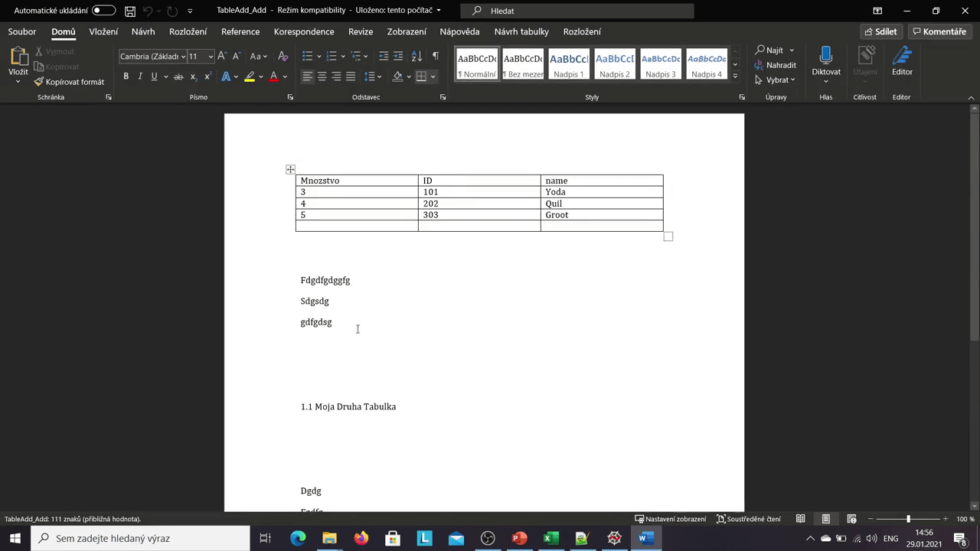Screen dimensions: 980x551
Task: Increase font size with grow icon
Action: point(222,56)
